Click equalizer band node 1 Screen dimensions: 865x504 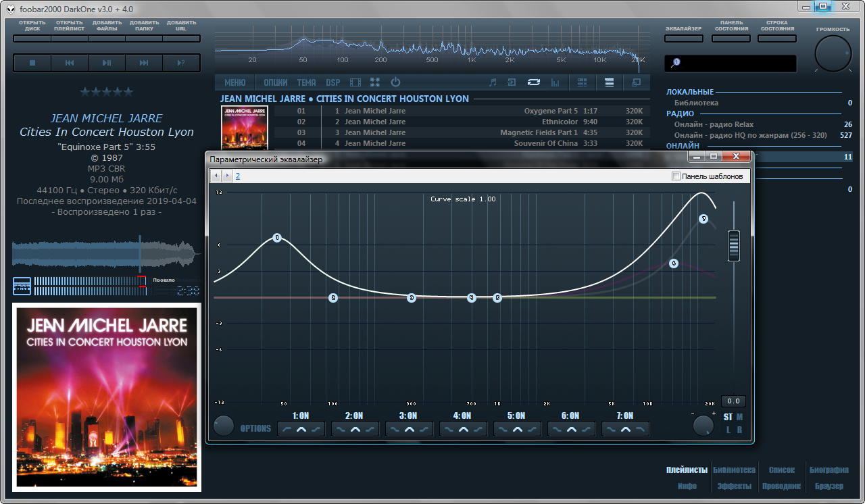pos(277,238)
